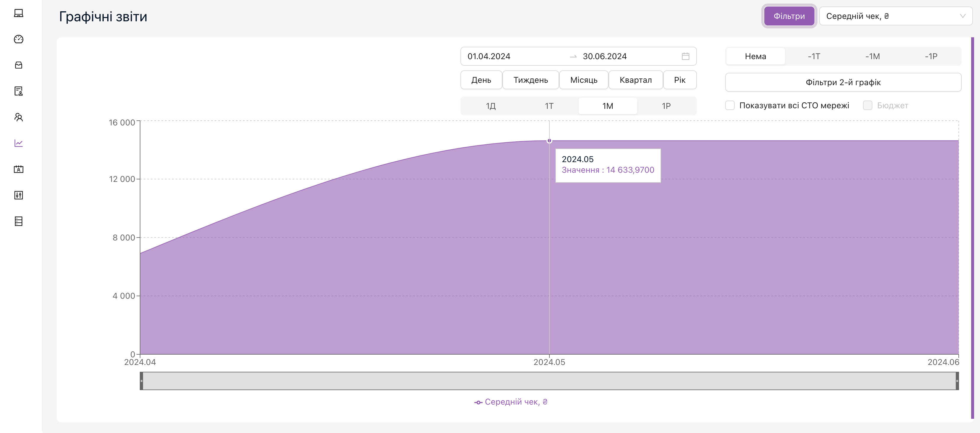Click the 2024.05 data point on chart
The width and height of the screenshot is (980, 433).
pos(549,141)
